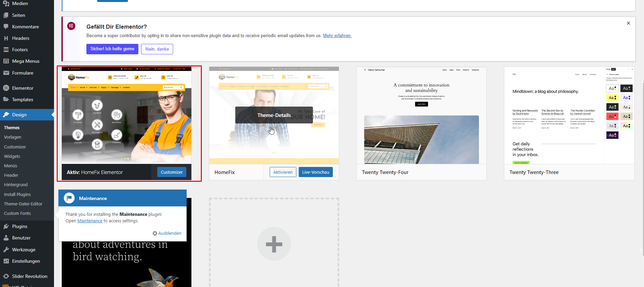Screen dimensions: 644x287
Task: Open Vorlagen submenu item
Action: pos(12,137)
